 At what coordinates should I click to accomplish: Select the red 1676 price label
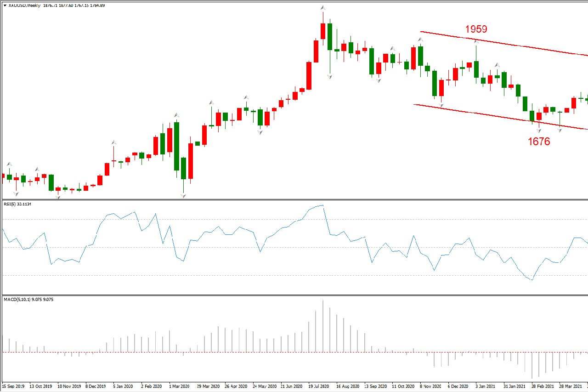pos(538,142)
